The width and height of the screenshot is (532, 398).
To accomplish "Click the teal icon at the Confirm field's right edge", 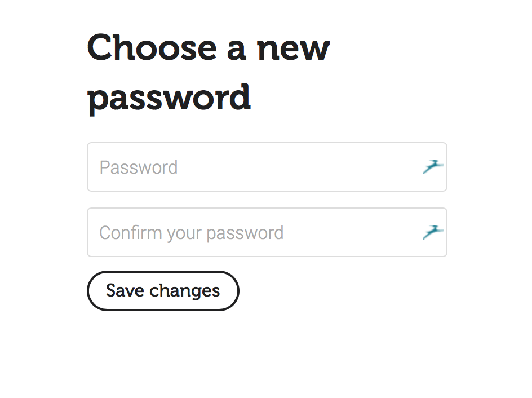I will click(432, 232).
